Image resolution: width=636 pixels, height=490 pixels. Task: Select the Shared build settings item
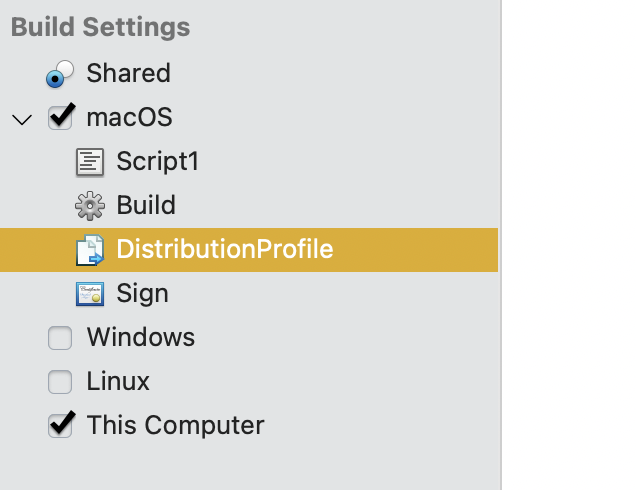click(128, 74)
